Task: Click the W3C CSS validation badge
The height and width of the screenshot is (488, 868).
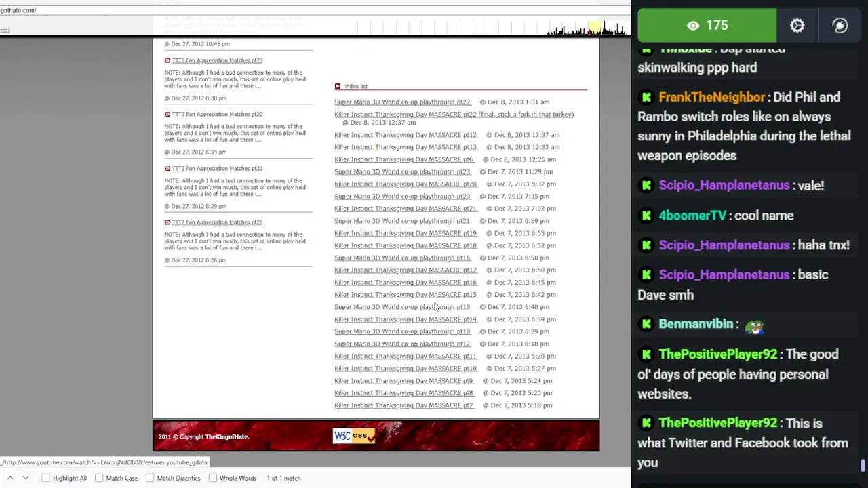Action: (354, 436)
